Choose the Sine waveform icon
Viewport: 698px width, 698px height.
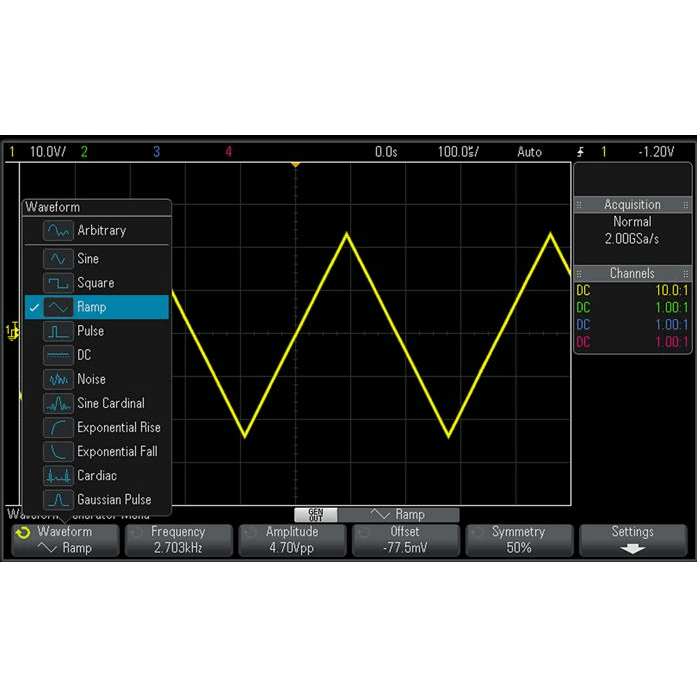pyautogui.click(x=58, y=259)
